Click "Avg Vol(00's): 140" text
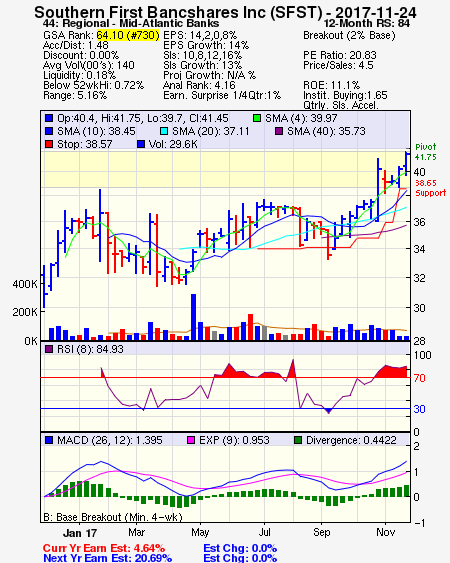Image resolution: width=450 pixels, height=563 pixels. click(89, 65)
